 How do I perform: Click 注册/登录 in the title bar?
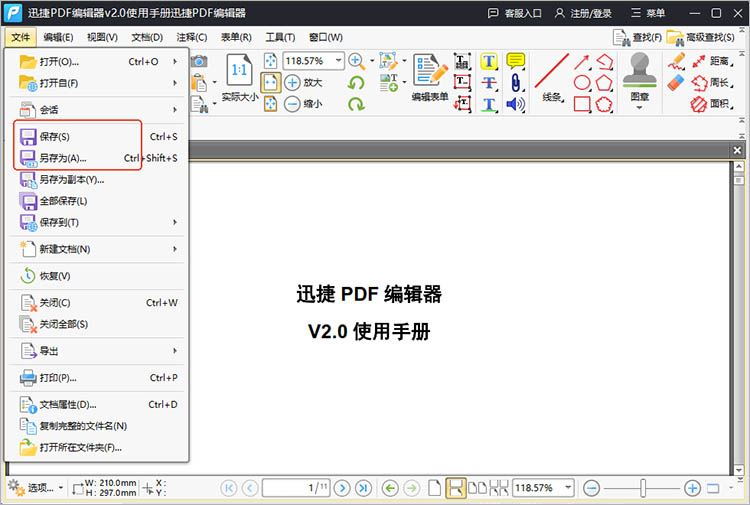click(x=583, y=13)
